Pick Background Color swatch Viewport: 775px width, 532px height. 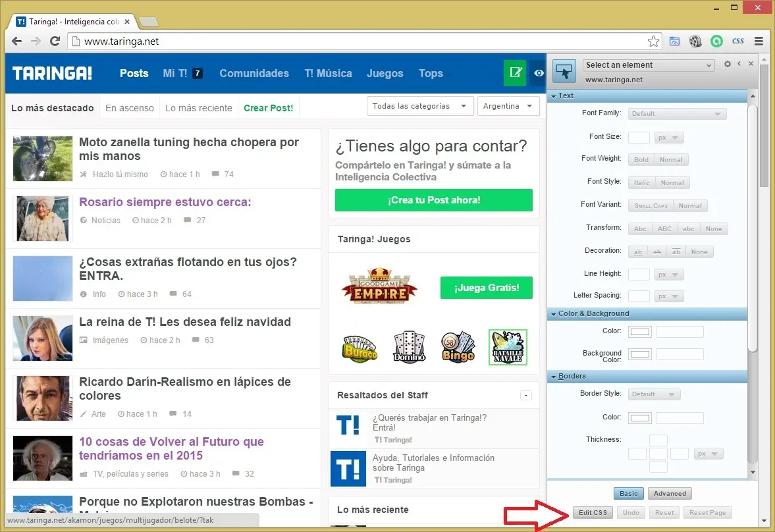pos(639,354)
